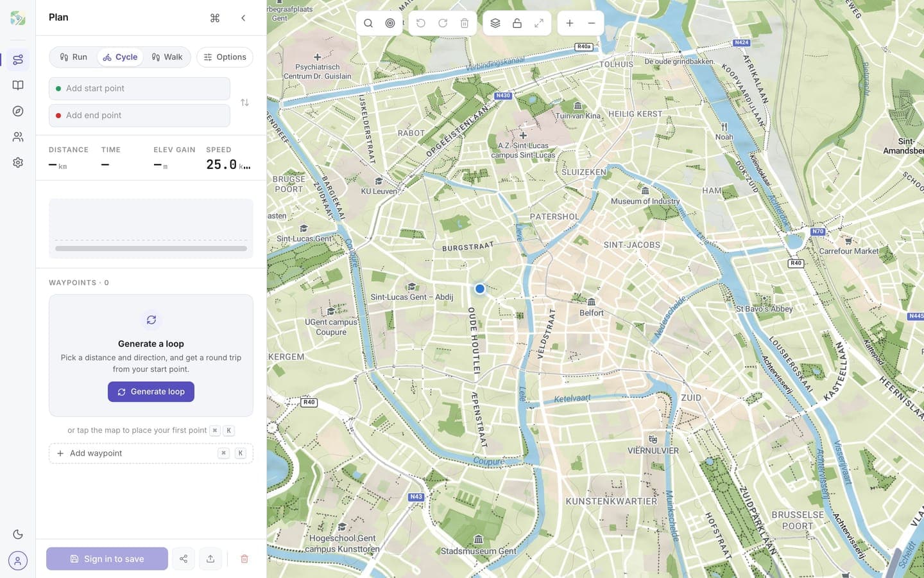Open the community people icon in sidebar
The image size is (924, 578).
[18, 137]
